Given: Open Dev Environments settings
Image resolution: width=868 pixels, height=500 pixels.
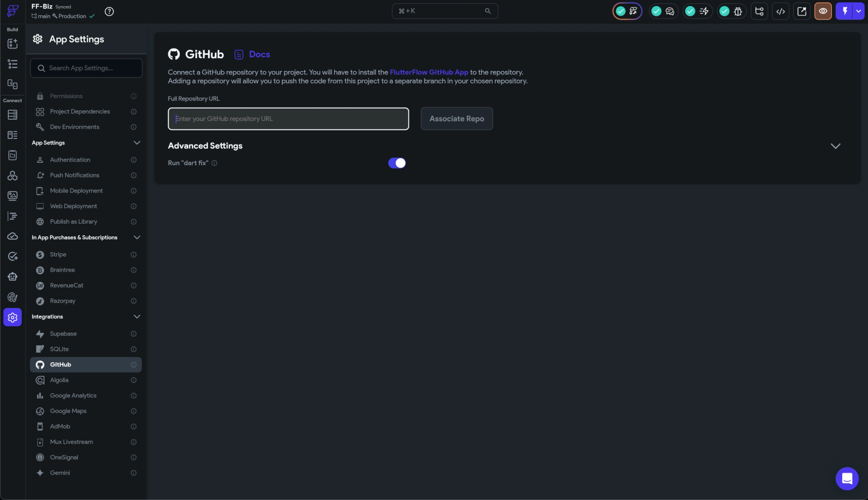Looking at the screenshot, I should point(86,127).
